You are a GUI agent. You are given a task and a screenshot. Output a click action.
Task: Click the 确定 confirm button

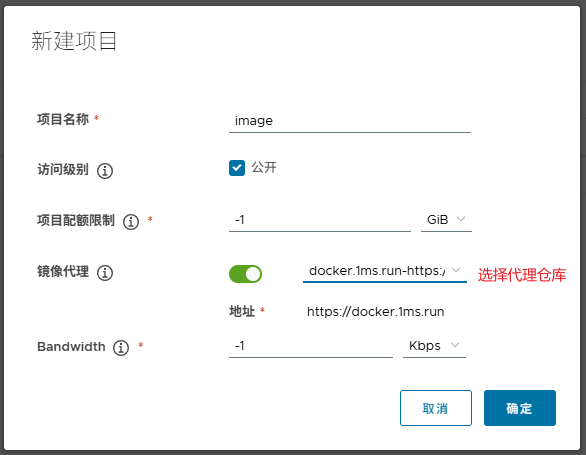(519, 408)
